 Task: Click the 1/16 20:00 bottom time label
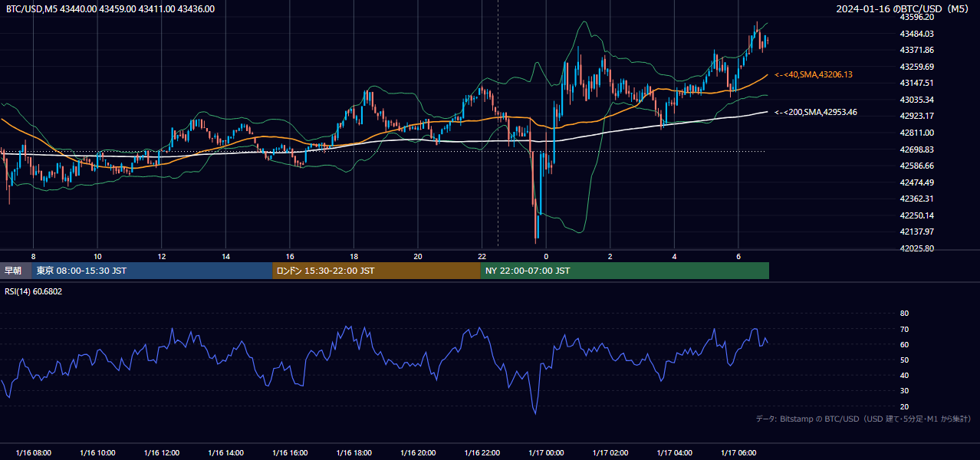tap(418, 453)
